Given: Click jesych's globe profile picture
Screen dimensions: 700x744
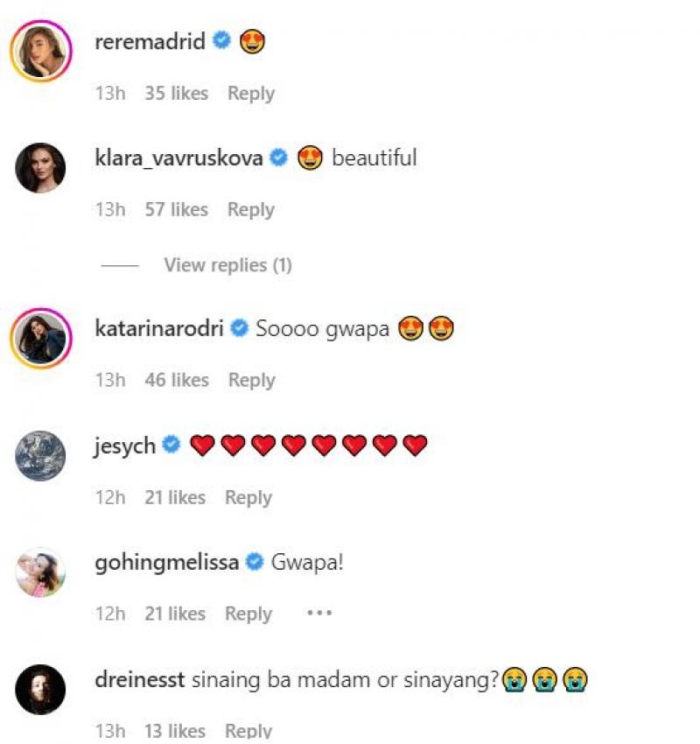Looking at the screenshot, I should [40, 455].
